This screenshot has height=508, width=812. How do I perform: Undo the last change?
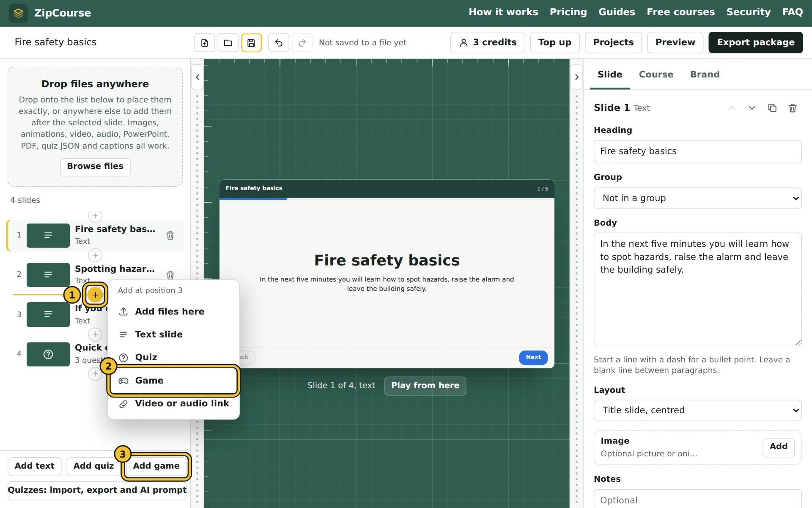pos(279,43)
